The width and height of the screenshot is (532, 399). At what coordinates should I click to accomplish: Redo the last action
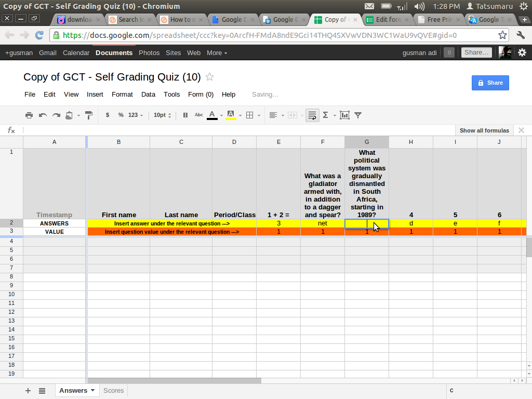pyautogui.click(x=56, y=115)
